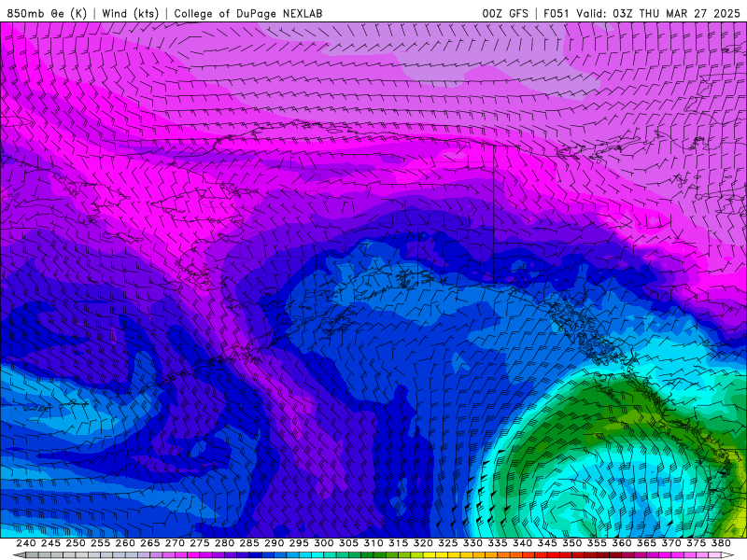Click the 245 value on the color scale
747x560 pixels.
[x=50, y=543]
